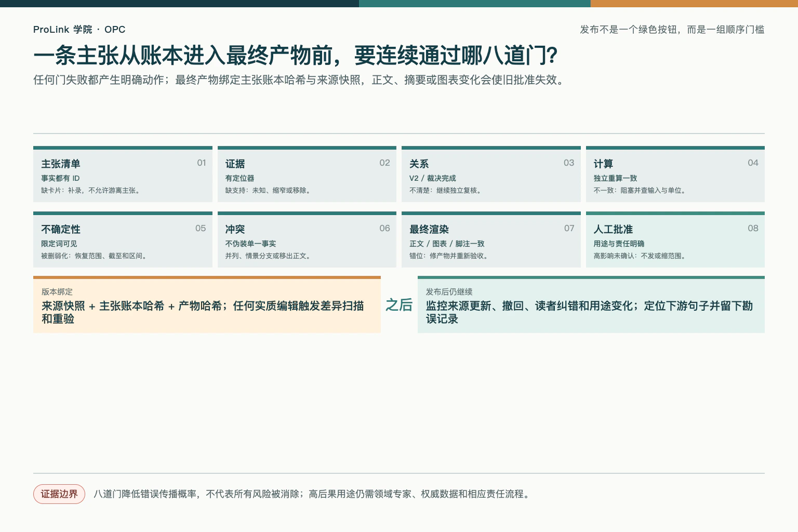798x532 pixels.
Task: Click the top-right tagline 发布不是一个绿色按钮
Action: (672, 30)
